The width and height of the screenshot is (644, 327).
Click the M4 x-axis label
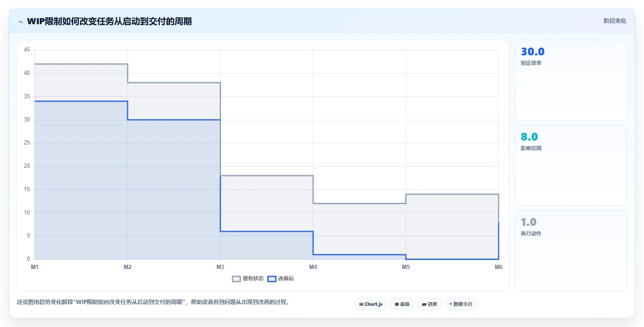313,267
